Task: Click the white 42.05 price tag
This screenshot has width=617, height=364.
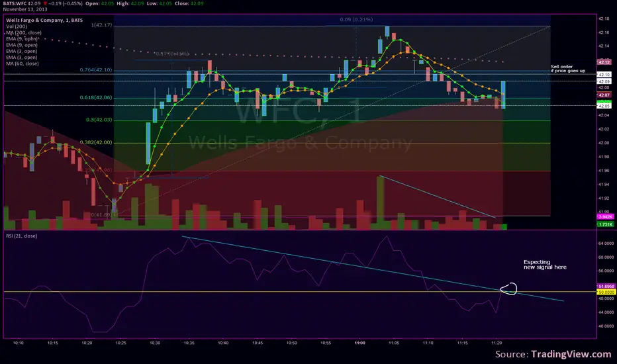Action: (x=604, y=107)
